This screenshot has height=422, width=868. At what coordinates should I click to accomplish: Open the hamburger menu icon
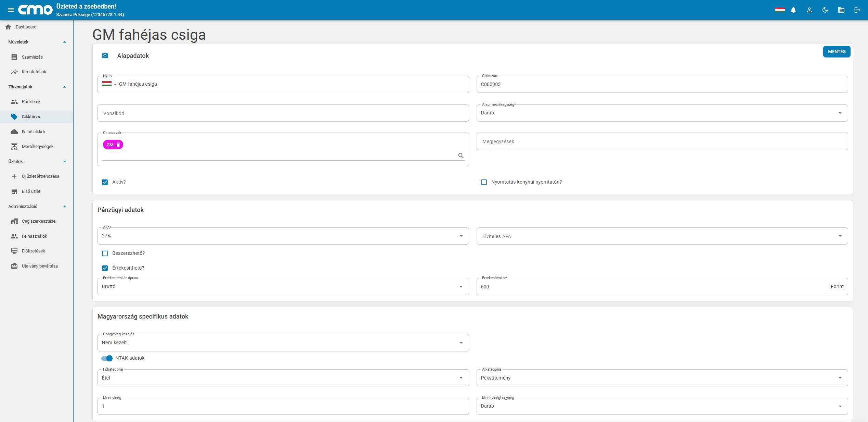click(x=11, y=10)
